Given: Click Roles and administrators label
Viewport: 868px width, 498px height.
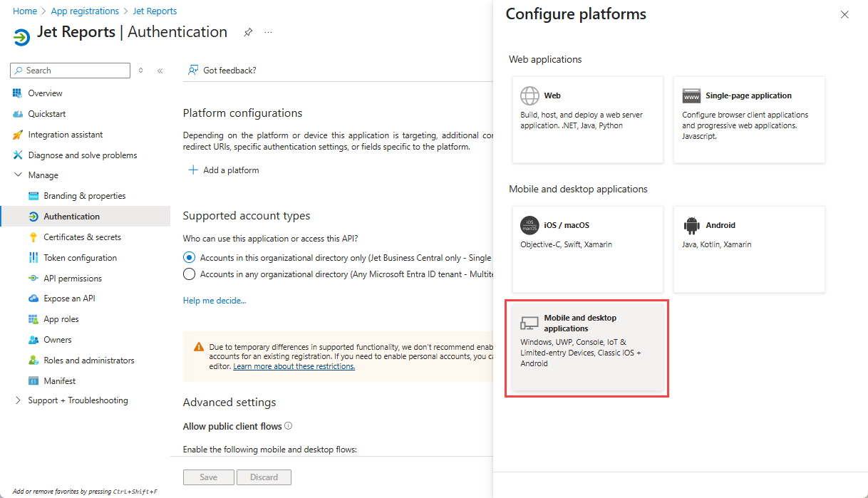Looking at the screenshot, I should [89, 360].
